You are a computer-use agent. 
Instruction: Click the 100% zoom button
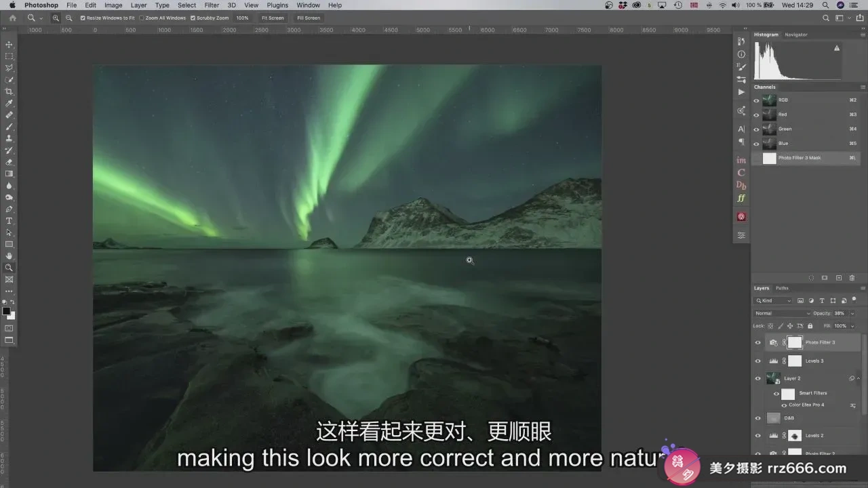242,18
